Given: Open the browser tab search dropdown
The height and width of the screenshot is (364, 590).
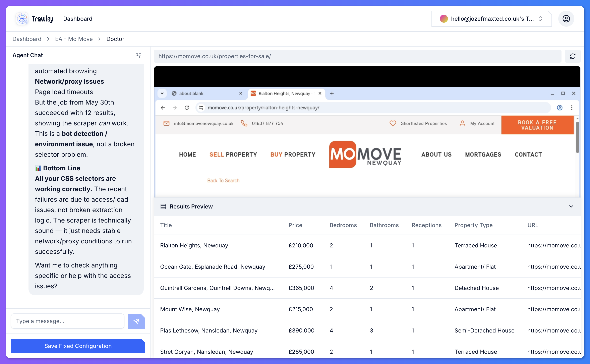Looking at the screenshot, I should [162, 93].
